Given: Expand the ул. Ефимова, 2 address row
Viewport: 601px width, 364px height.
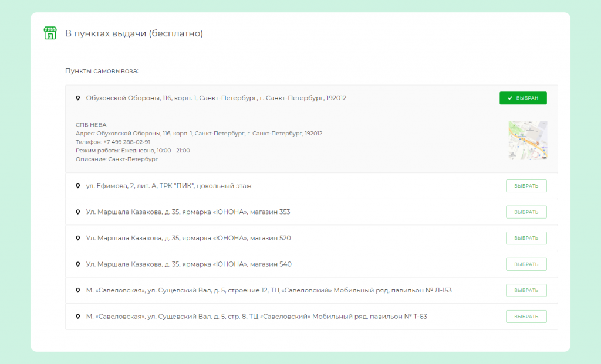Looking at the screenshot, I should point(311,186).
